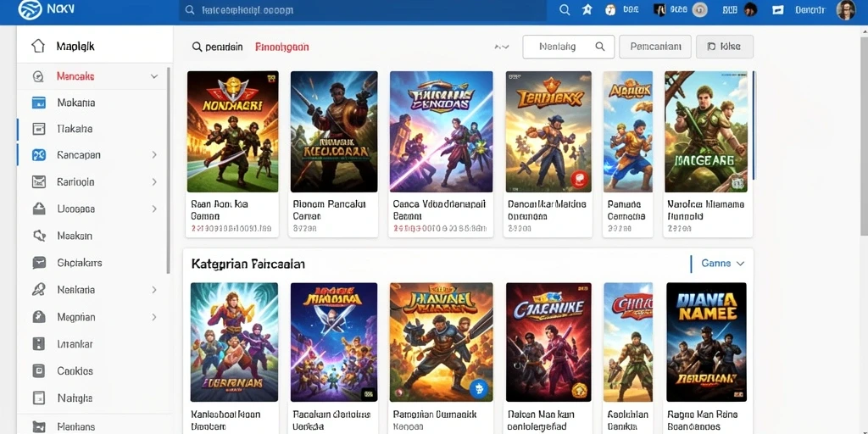The width and height of the screenshot is (868, 434).
Task: Open the Nonhagri game cover
Action: 232,131
